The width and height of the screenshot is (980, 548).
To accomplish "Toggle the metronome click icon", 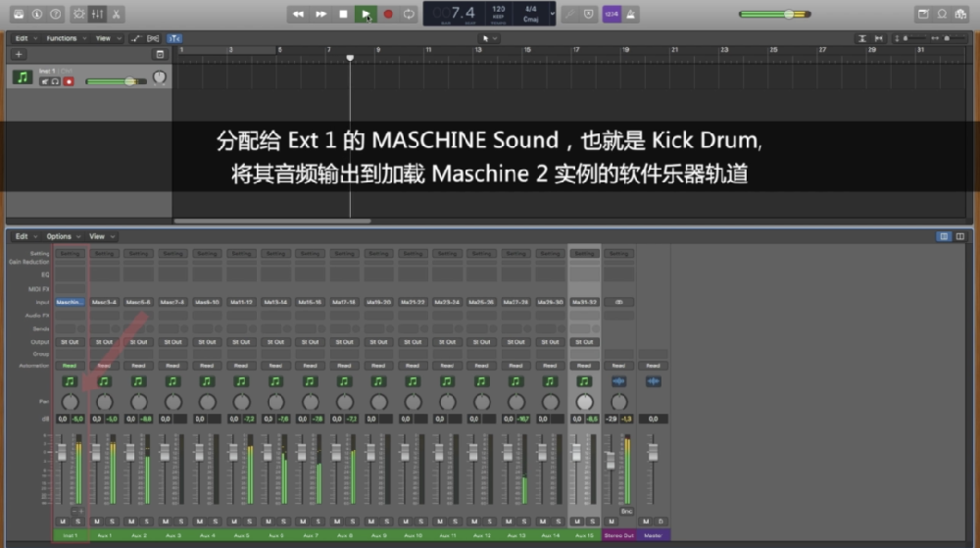I will point(630,14).
